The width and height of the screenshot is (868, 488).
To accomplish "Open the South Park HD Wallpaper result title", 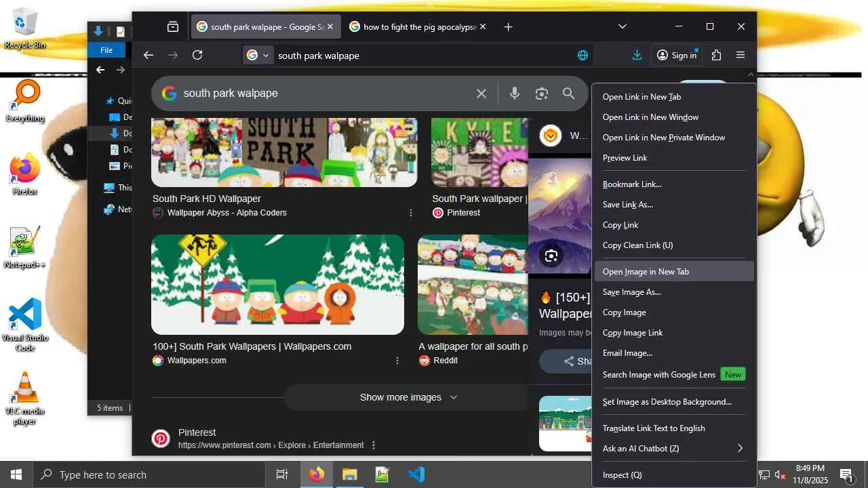I will click(207, 199).
